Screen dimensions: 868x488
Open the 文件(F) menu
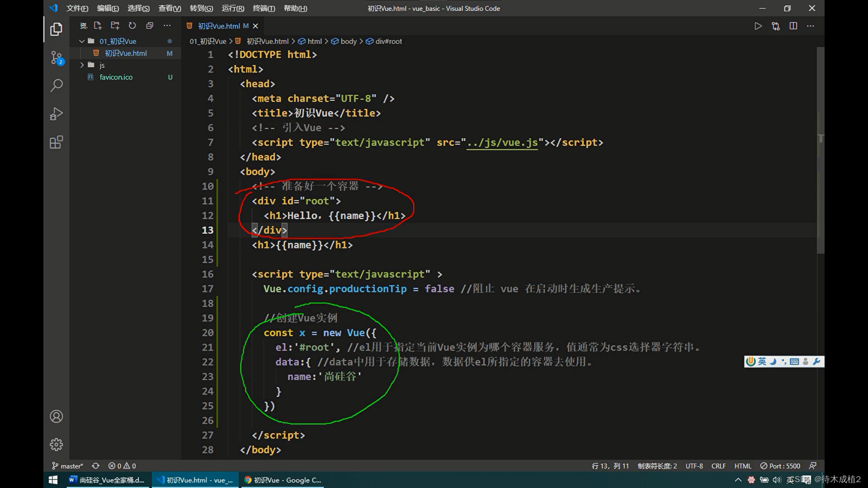[x=77, y=8]
